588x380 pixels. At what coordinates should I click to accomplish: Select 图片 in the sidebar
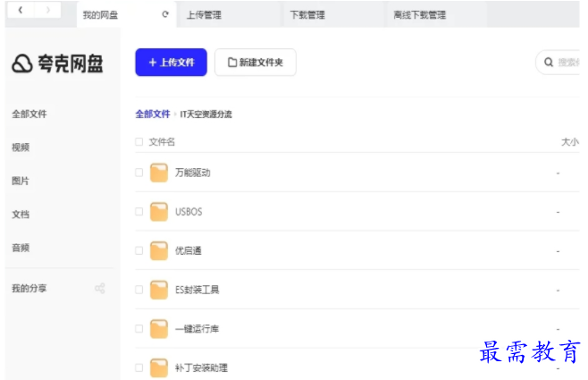tap(21, 181)
